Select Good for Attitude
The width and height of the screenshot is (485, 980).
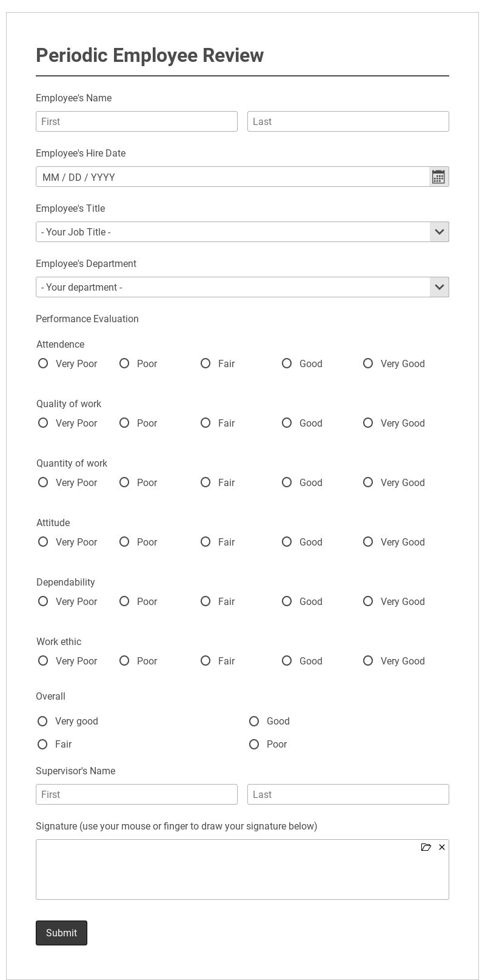[287, 542]
